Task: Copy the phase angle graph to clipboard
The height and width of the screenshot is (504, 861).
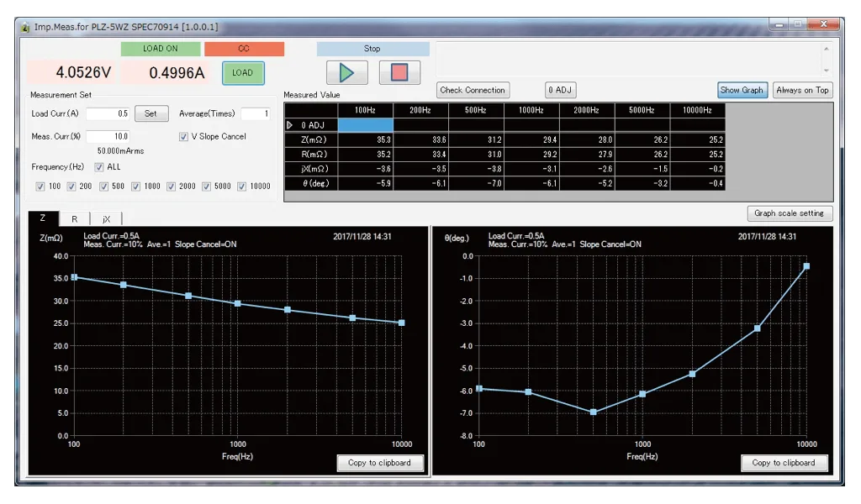Action: (x=784, y=463)
